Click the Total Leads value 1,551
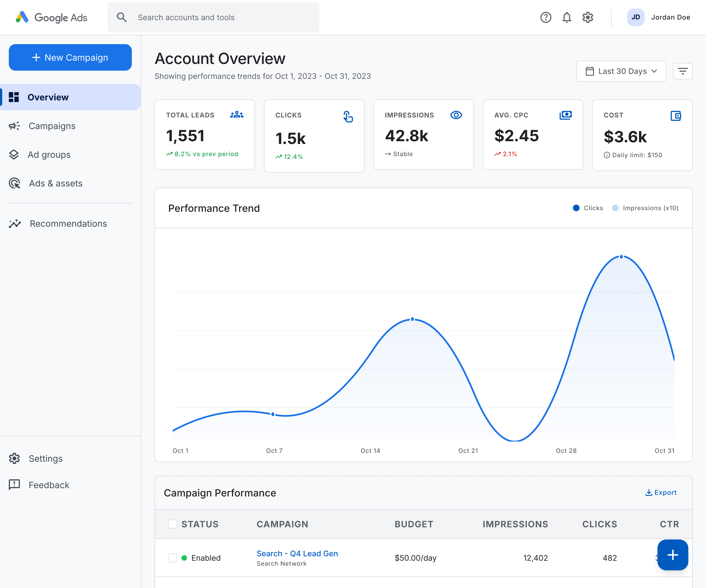The height and width of the screenshot is (588, 706). pos(185,136)
